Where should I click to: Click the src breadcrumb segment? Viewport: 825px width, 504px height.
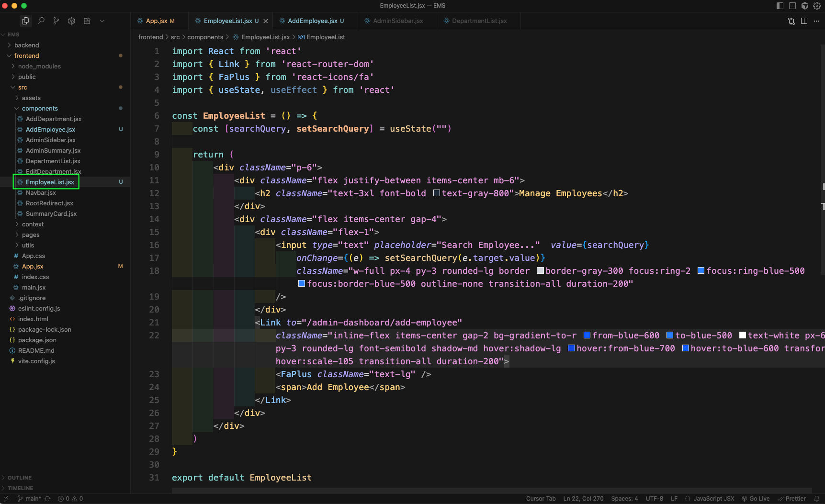[x=175, y=37]
